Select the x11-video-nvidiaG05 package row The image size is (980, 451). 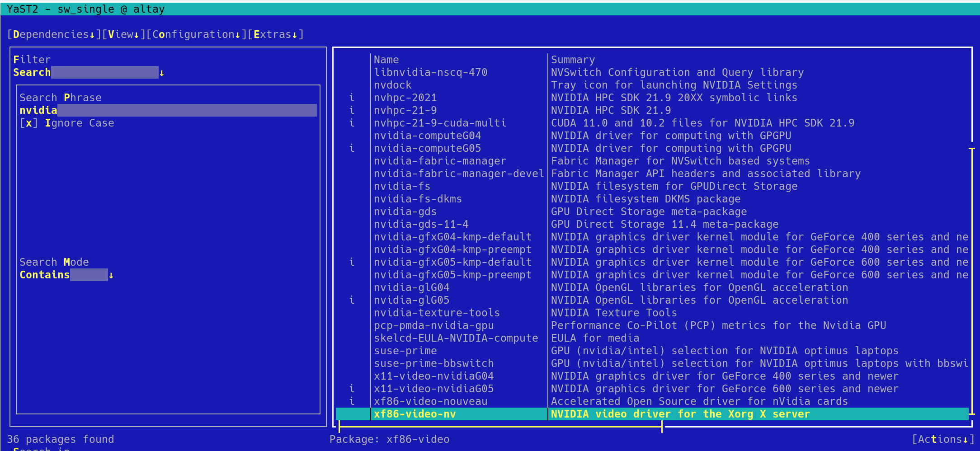pos(652,389)
